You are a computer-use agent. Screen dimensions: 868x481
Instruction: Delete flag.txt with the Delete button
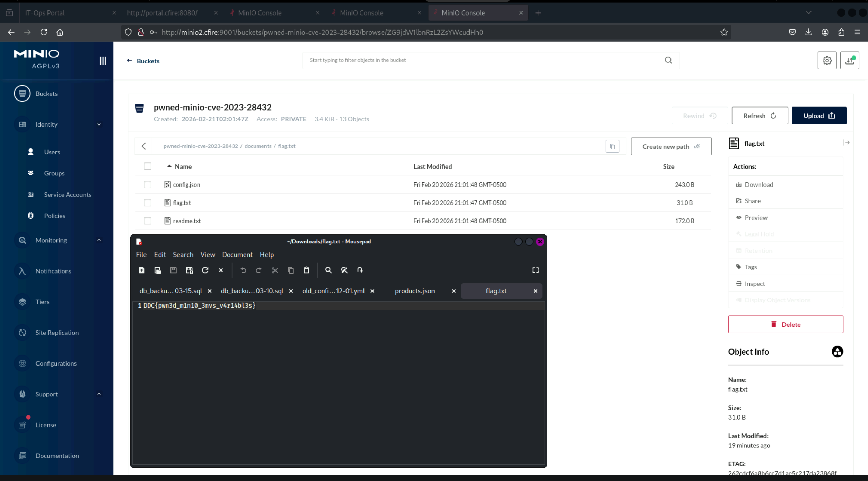[785, 324]
